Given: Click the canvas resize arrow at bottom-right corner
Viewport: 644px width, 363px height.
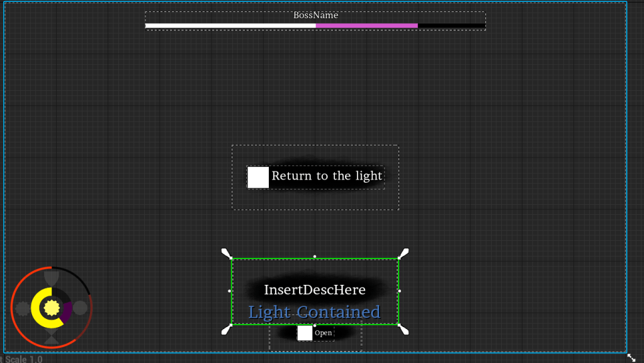Looking at the screenshot, I should pyautogui.click(x=631, y=357).
